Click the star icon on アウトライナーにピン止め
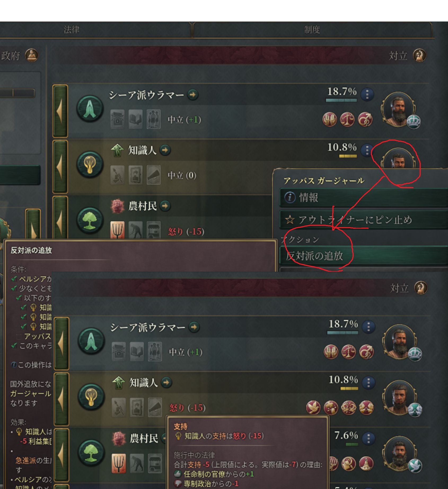This screenshot has width=448, height=489. click(290, 220)
